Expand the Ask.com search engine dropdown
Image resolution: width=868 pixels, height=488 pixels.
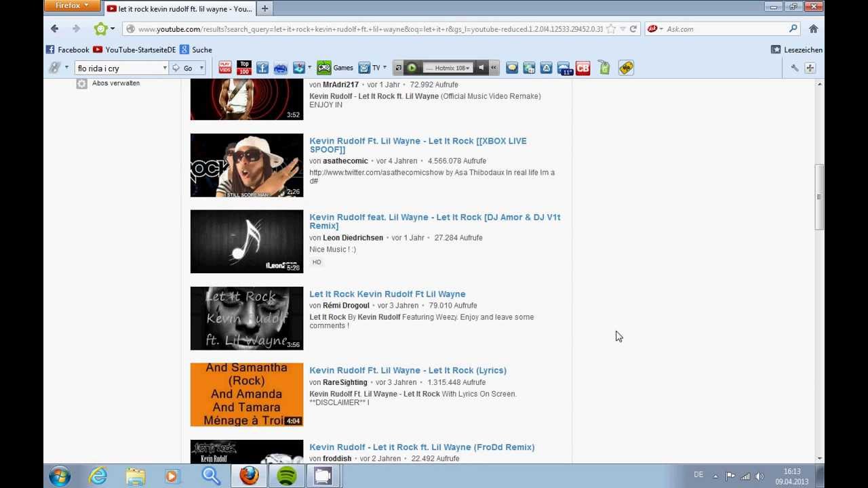pyautogui.click(x=661, y=29)
